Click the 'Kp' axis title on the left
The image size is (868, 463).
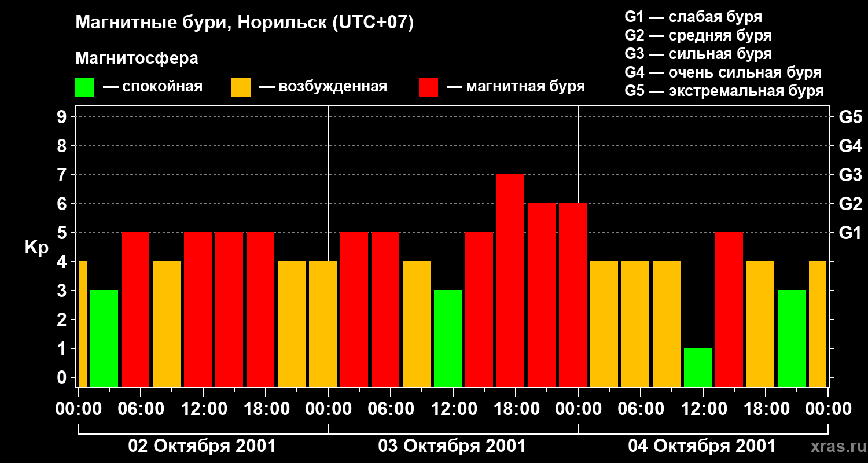36,248
